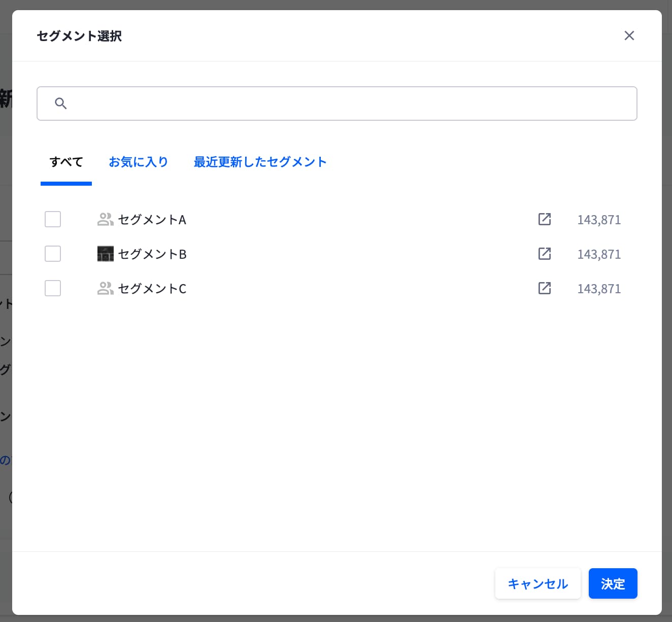Confirm selection with the 決定 button
This screenshot has height=622, width=672.
(x=613, y=583)
